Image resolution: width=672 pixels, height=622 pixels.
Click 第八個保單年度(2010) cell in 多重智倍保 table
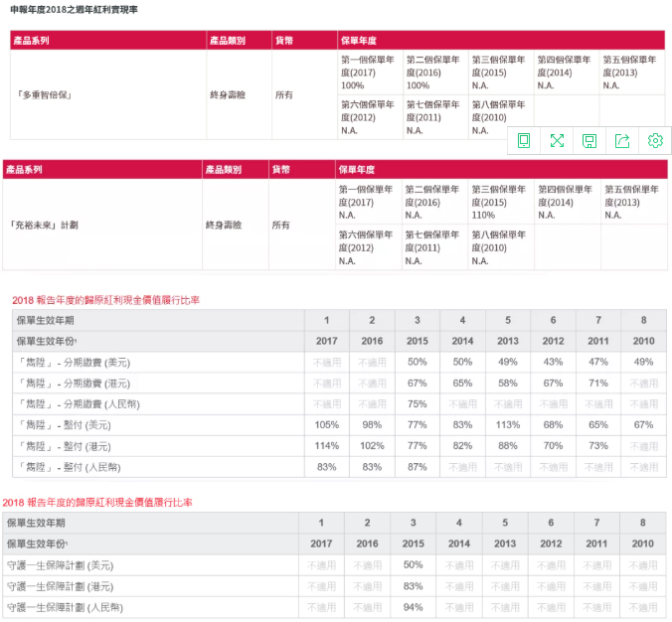tap(501, 117)
